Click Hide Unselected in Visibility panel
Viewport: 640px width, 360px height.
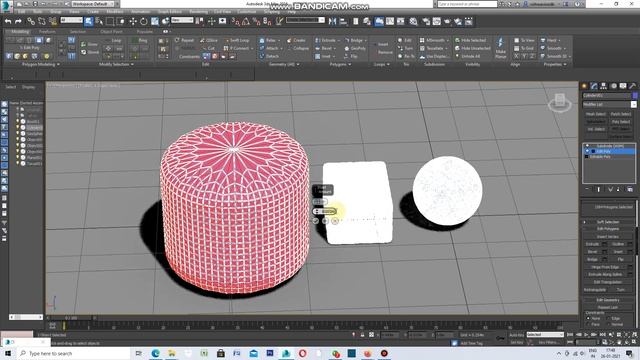[x=473, y=48]
